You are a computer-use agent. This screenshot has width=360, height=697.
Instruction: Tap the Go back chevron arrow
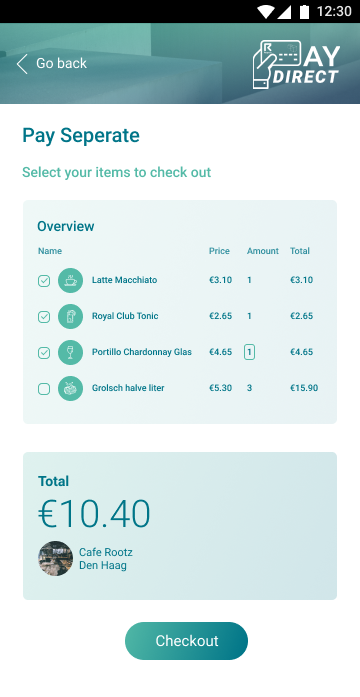22,64
